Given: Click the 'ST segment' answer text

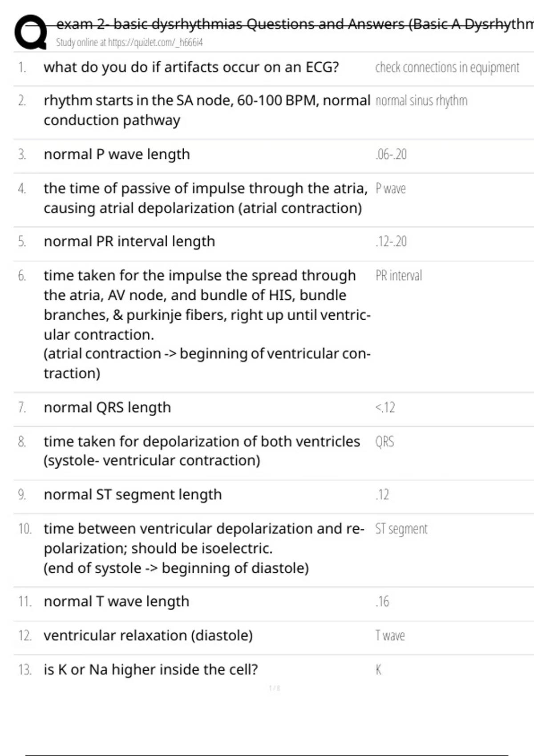Looking at the screenshot, I should [401, 529].
